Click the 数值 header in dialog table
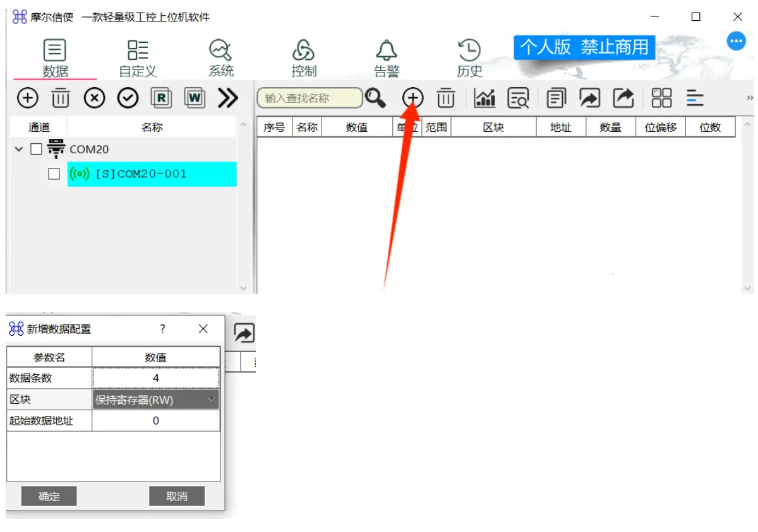758x532 pixels. (x=156, y=357)
